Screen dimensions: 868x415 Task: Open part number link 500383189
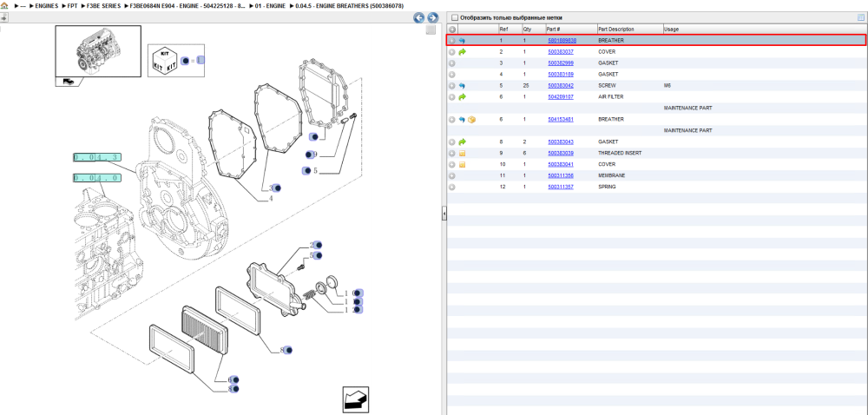pos(561,74)
